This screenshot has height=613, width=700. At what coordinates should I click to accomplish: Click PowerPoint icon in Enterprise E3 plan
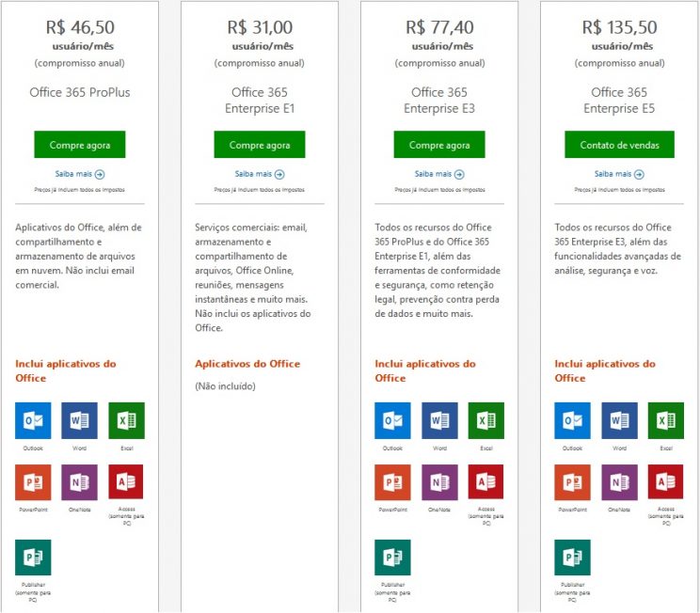392,481
